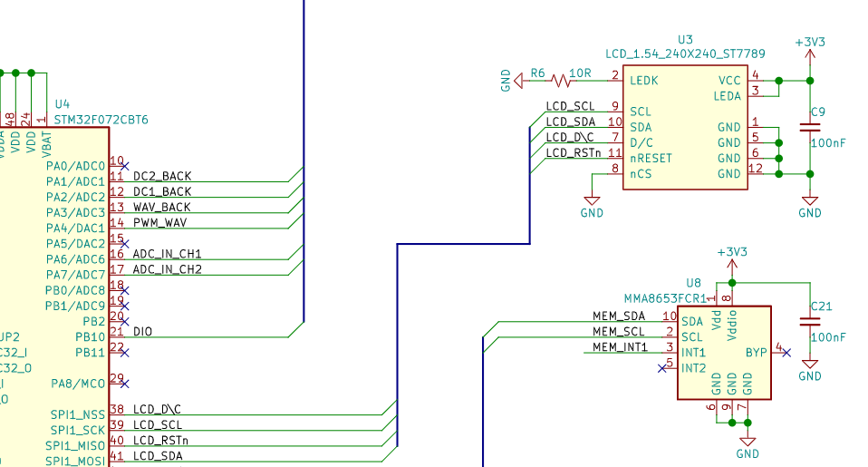Select the LCD_1.54_240X240_ST7789 value label
The height and width of the screenshot is (467, 868).
tap(685, 54)
